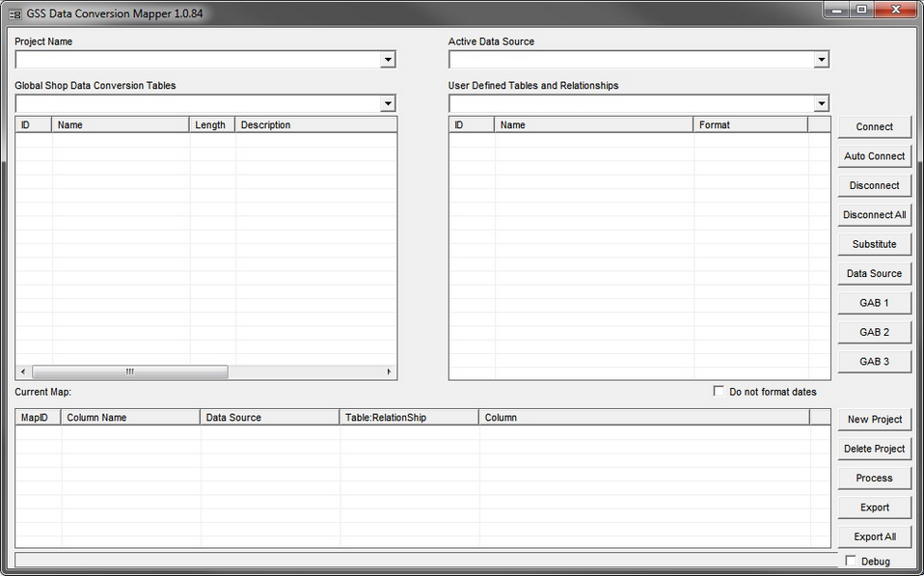Create a New Project
This screenshot has height=576, width=924.
(875, 420)
